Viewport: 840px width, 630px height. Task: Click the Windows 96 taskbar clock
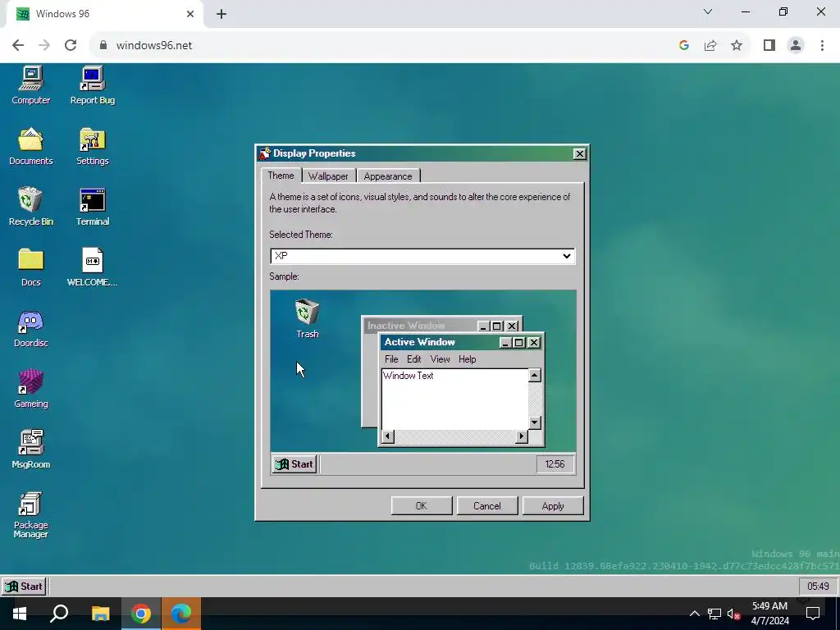pyautogui.click(x=818, y=587)
